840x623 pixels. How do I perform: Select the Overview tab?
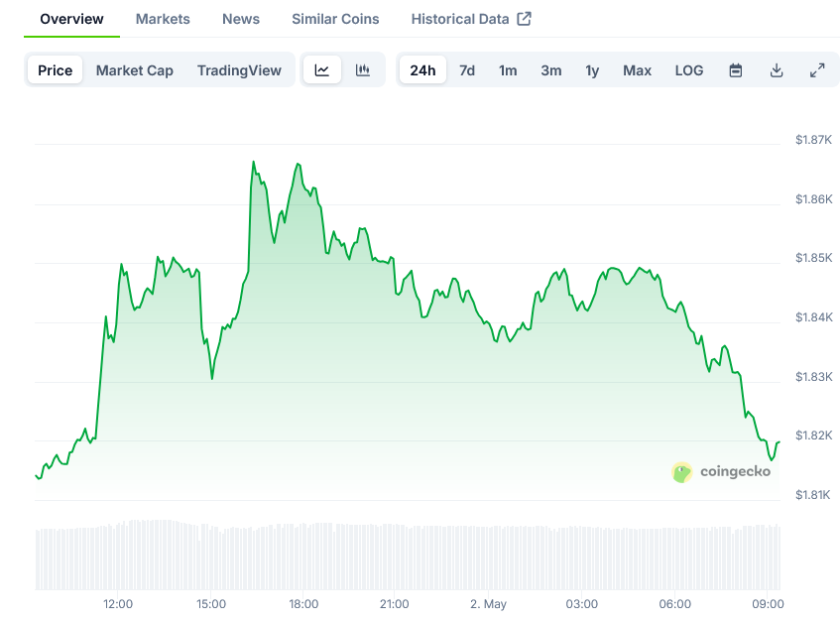click(70, 18)
